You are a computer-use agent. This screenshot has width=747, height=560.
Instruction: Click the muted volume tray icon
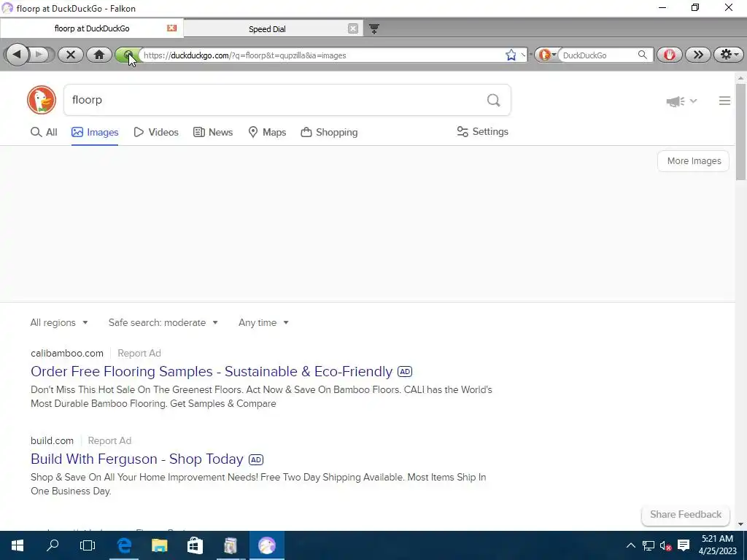665,545
